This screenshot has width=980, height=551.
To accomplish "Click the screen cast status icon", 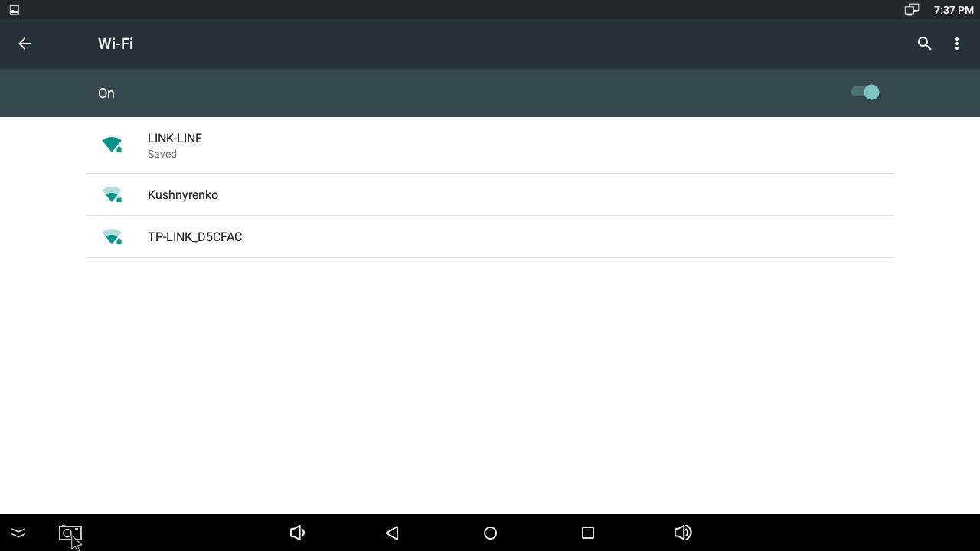I will tap(911, 10).
